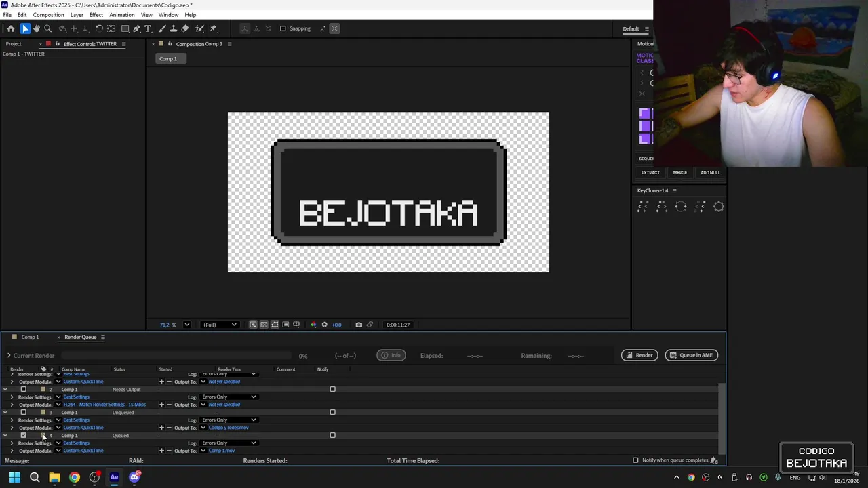Click the exposure value +0,0
This screenshot has width=868, height=488.
(x=336, y=325)
